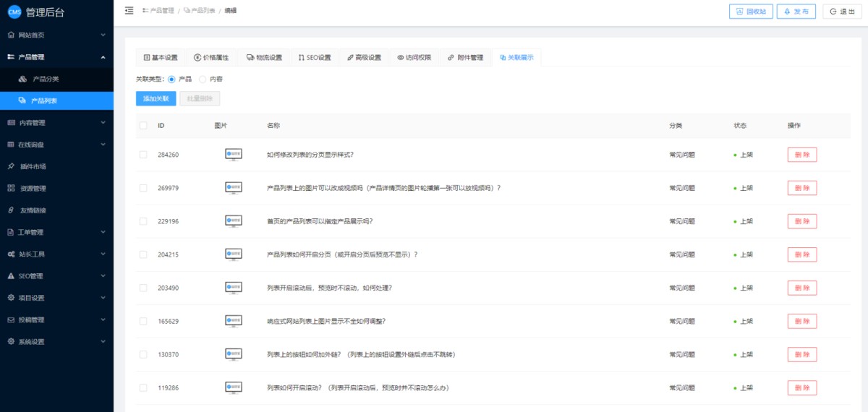This screenshot has width=868, height=412.
Task: Click the 退出 logout button
Action: point(842,12)
